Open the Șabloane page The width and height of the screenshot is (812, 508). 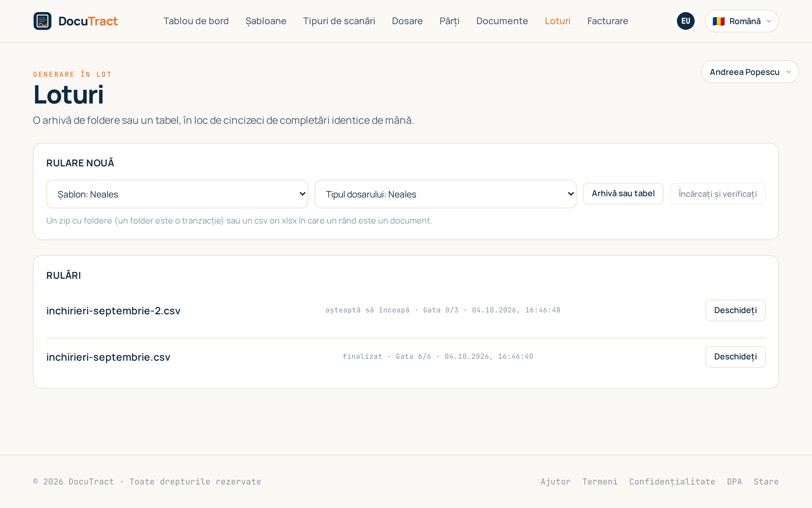(266, 21)
